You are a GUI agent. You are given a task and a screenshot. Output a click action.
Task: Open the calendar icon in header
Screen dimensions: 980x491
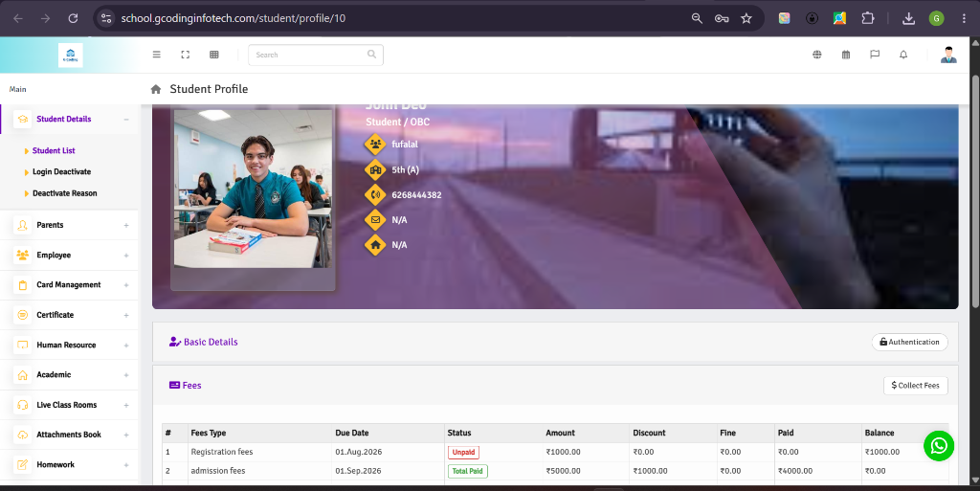846,55
